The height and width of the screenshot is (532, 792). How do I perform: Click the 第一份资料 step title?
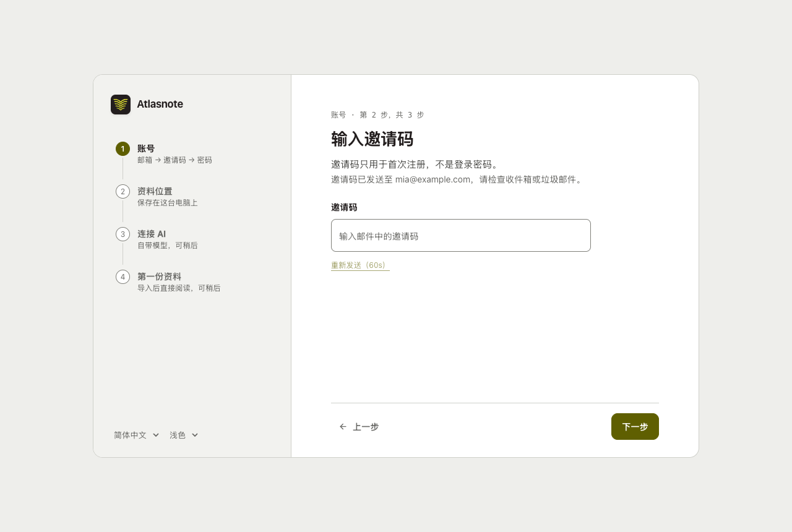[x=159, y=277]
